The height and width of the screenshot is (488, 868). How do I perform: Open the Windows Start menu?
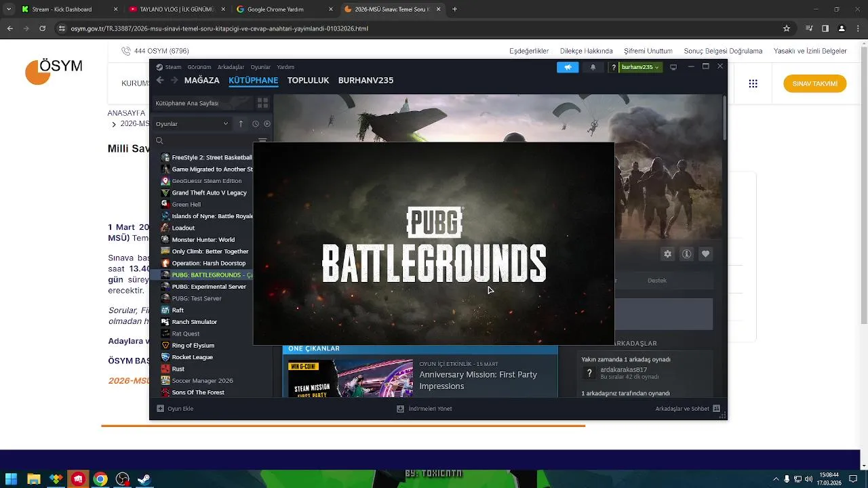click(x=11, y=479)
